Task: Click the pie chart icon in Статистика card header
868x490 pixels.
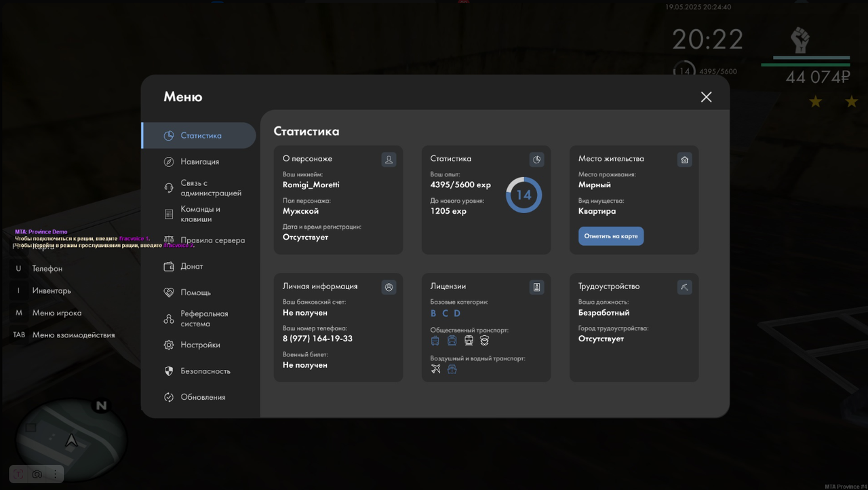Action: tap(536, 159)
